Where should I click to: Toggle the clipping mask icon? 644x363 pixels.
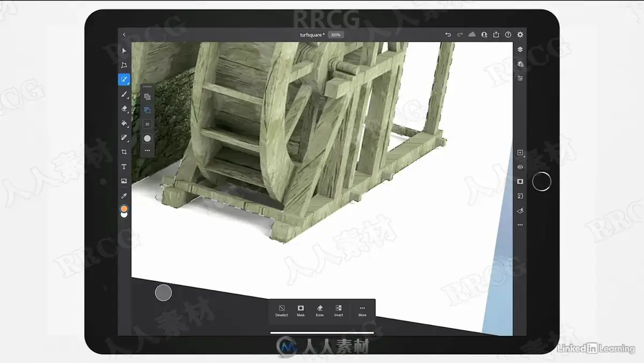pyautogui.click(x=520, y=196)
